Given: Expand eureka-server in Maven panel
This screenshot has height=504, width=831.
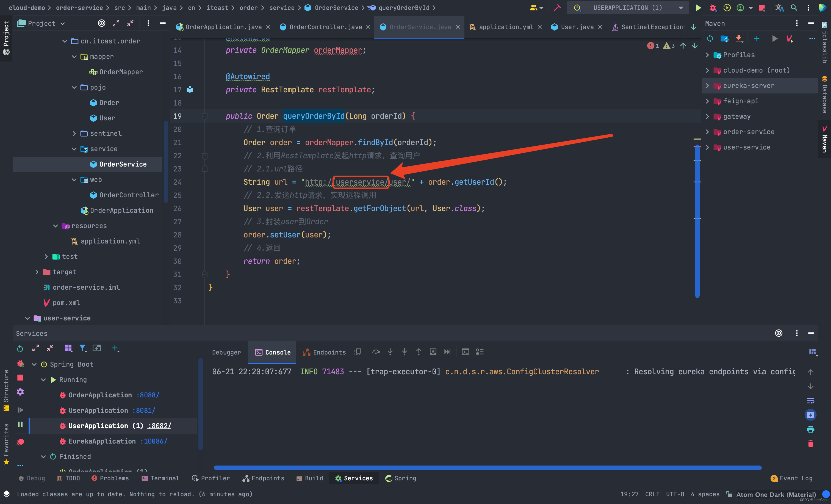Looking at the screenshot, I should pyautogui.click(x=707, y=86).
